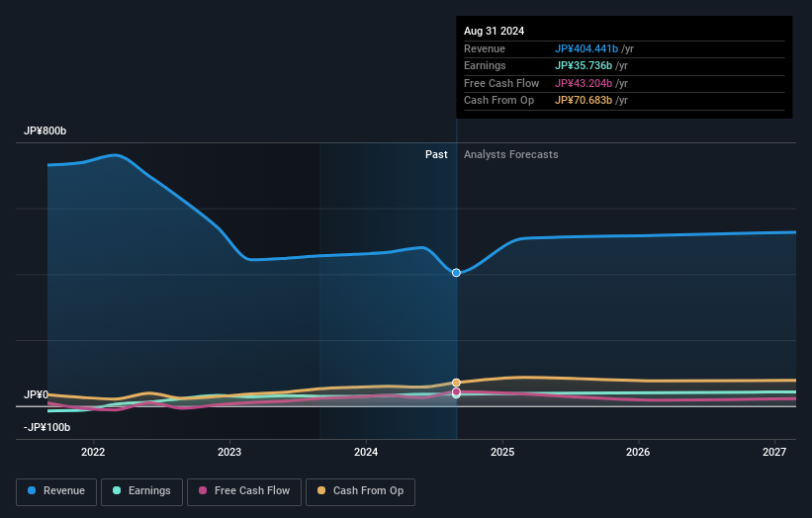Click the 2024 x-axis label

(x=366, y=452)
